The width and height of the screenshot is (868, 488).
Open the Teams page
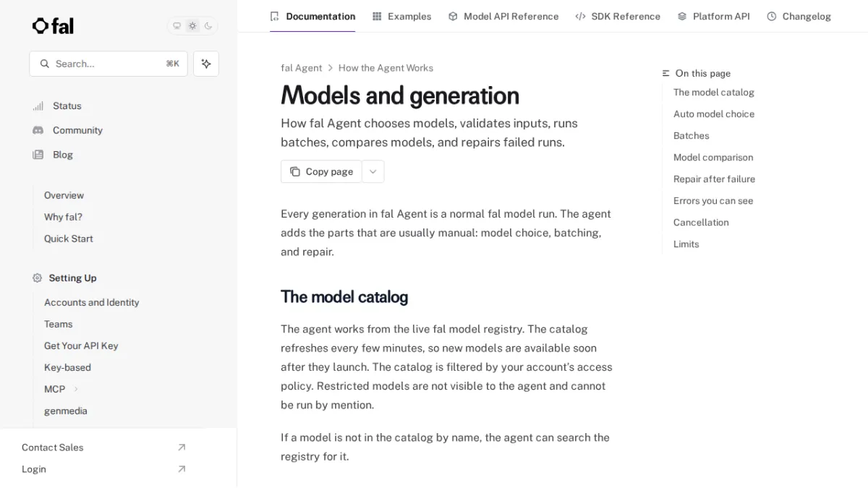coord(58,324)
